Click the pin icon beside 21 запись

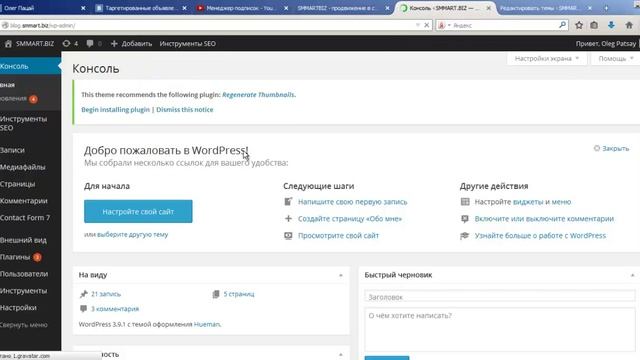(x=84, y=294)
